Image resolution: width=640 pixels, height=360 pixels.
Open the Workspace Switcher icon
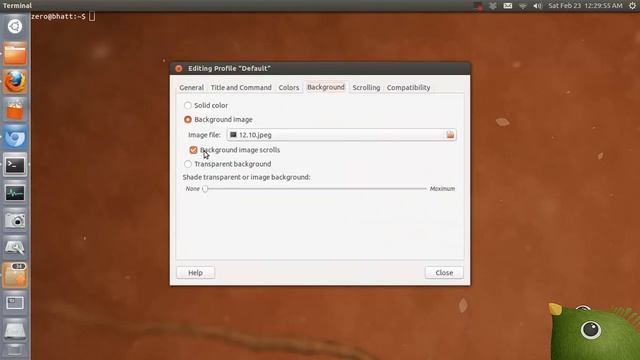(15, 303)
